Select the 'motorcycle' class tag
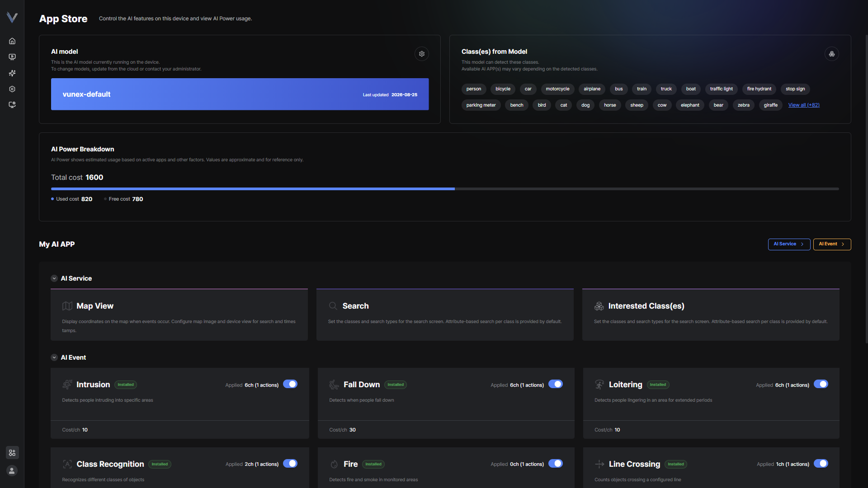Screen dimensions: 868x488 557,89
